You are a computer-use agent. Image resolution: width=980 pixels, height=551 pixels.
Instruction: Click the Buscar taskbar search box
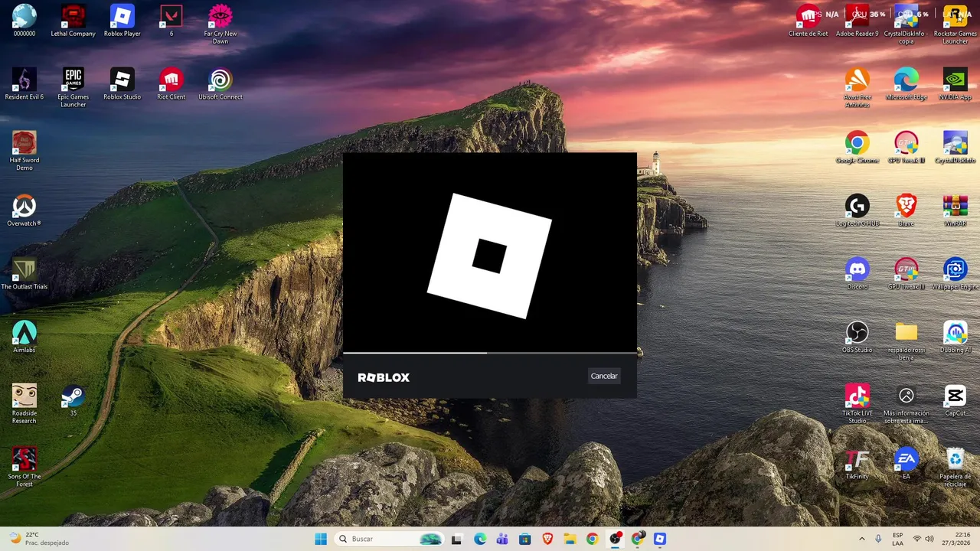coord(388,539)
